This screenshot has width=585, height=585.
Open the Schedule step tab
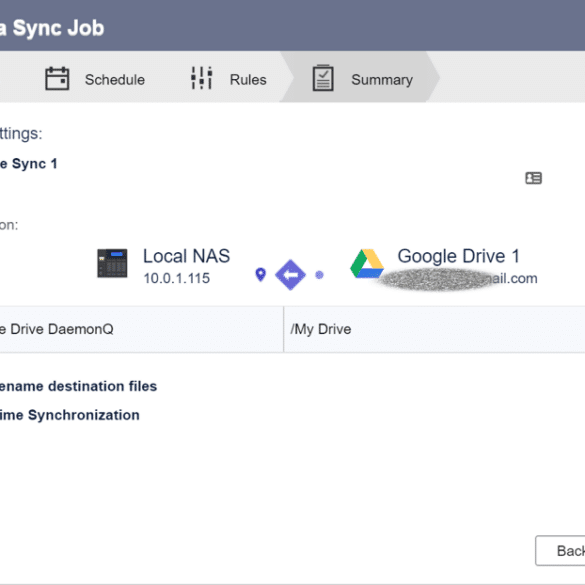click(95, 79)
